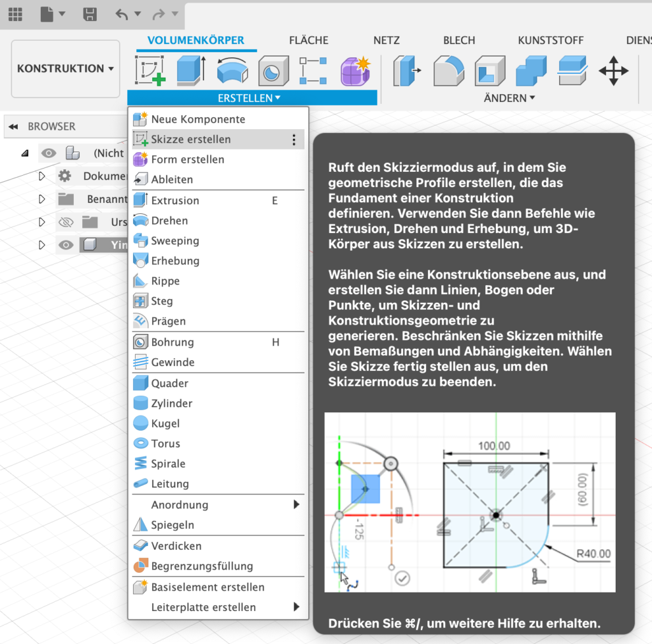Screen dimensions: 652x644
Task: Expand the Dokumenteinstellungen tree node
Action: (42, 176)
